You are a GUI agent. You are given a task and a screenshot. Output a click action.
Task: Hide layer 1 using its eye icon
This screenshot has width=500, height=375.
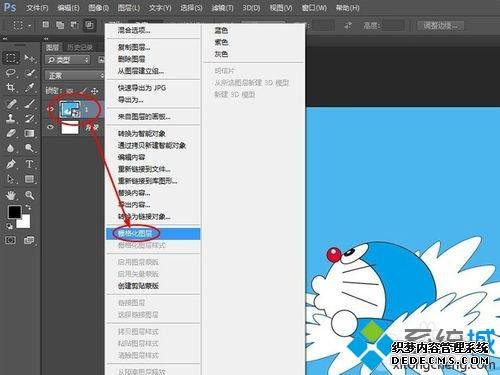(x=50, y=109)
